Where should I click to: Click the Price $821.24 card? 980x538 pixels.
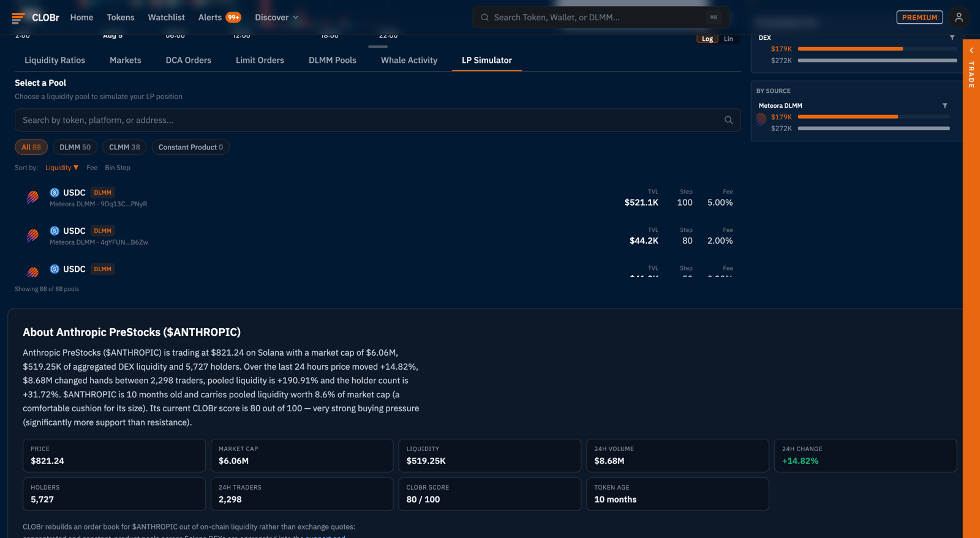[x=114, y=455]
